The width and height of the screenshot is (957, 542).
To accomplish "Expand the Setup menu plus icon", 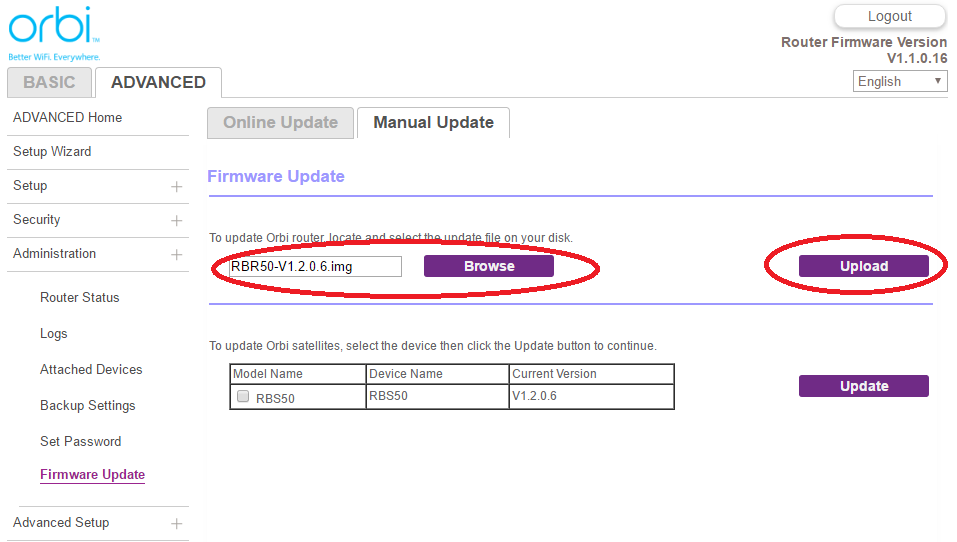I will [176, 187].
